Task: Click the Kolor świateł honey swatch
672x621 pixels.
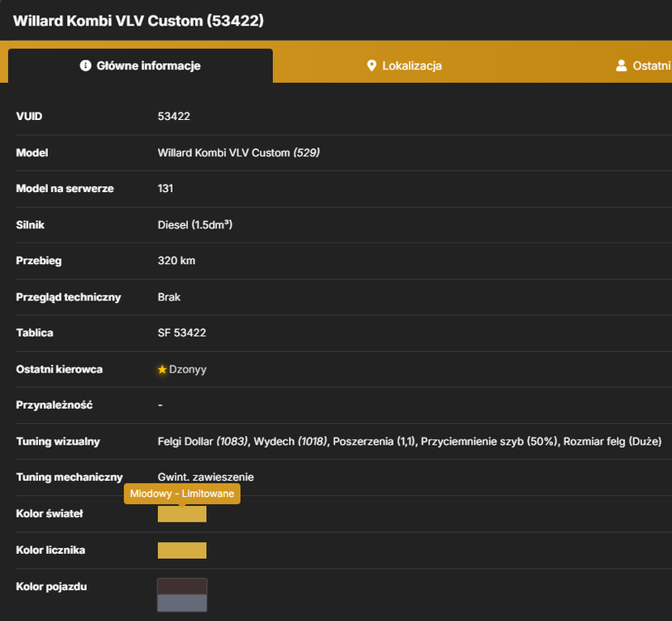Action: (182, 514)
